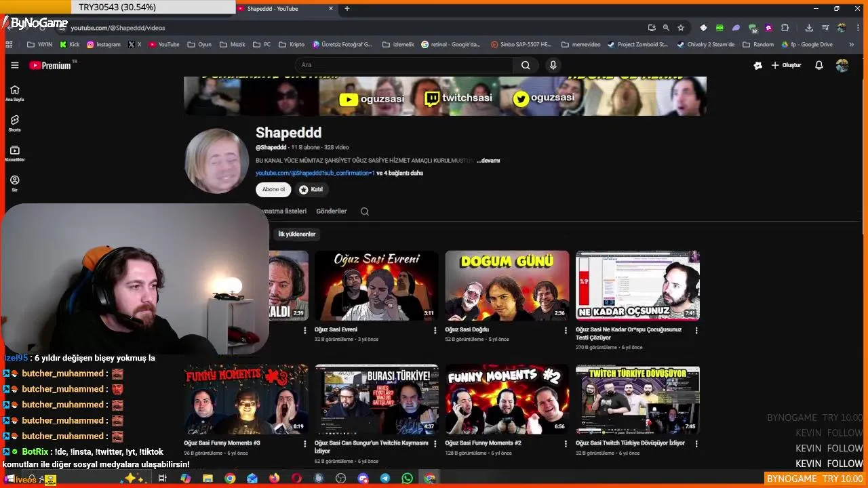Open the Müzik bookmarks folder

coord(232,45)
